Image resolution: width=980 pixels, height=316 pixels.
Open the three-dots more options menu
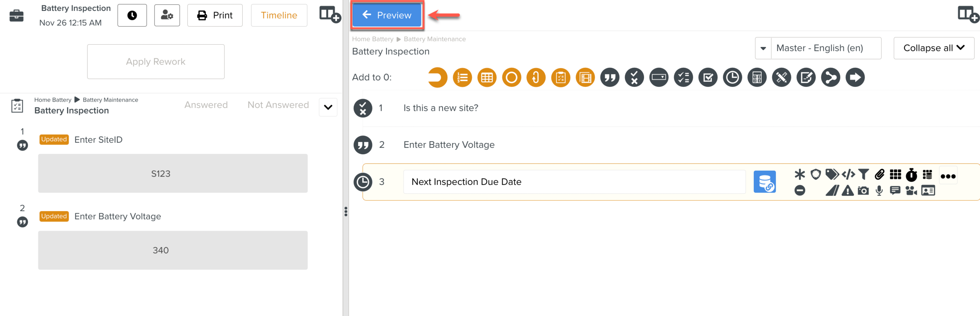click(x=948, y=176)
